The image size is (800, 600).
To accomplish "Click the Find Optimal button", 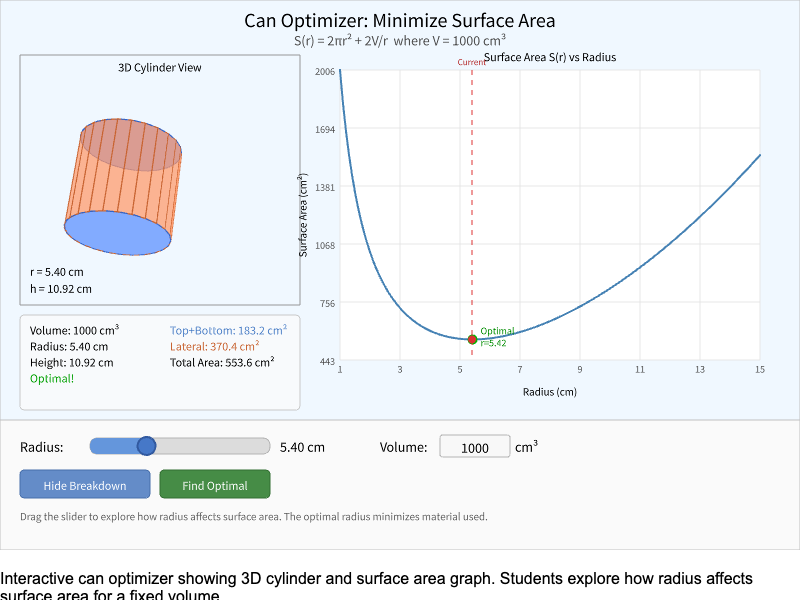I will [x=214, y=484].
